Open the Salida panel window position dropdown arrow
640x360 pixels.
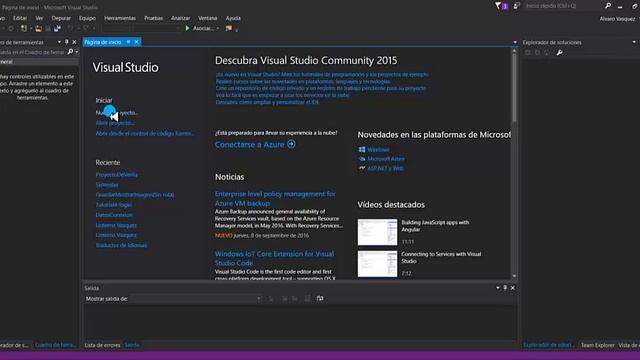pos(498,288)
